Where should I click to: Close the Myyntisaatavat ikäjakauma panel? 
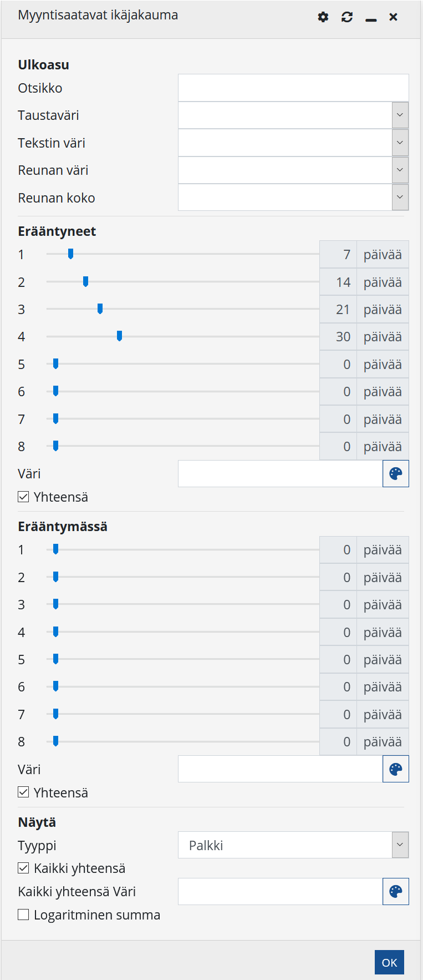393,17
